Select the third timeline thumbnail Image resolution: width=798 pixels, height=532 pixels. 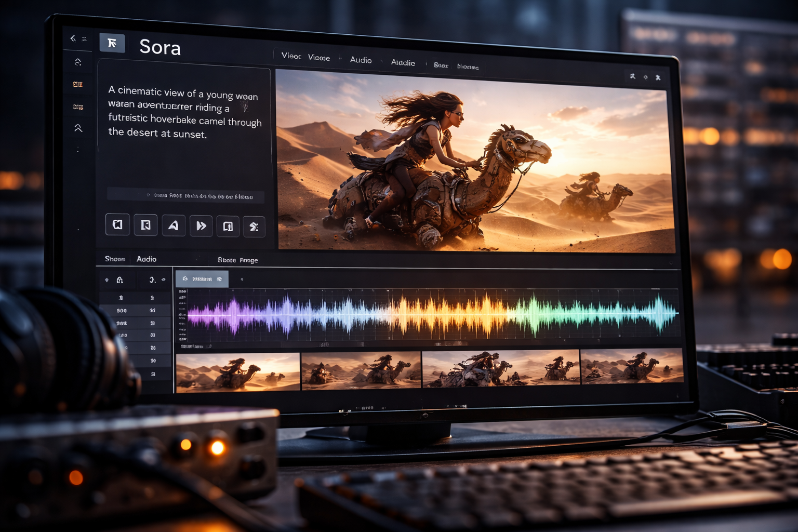pyautogui.click(x=501, y=367)
